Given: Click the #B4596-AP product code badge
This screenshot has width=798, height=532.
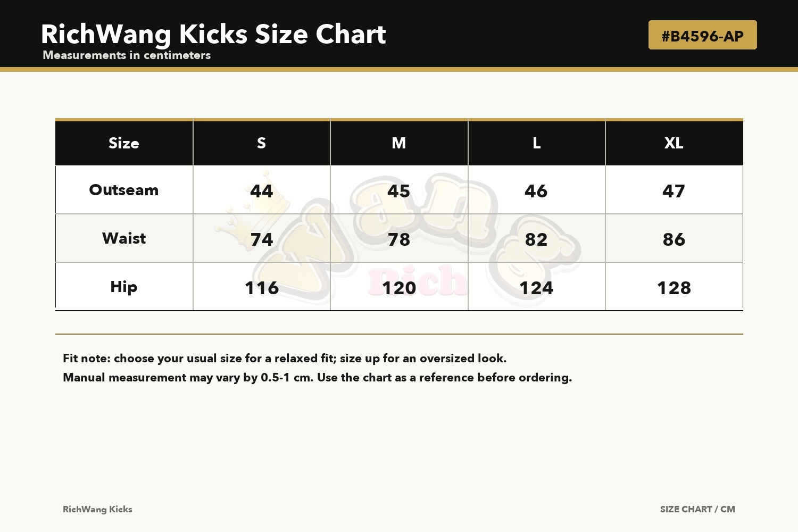Looking at the screenshot, I should point(702,35).
